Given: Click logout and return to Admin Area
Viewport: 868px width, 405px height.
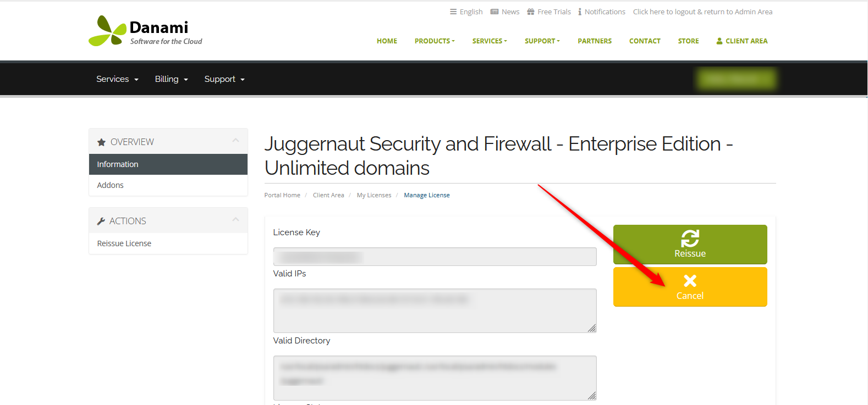Looking at the screenshot, I should click(x=702, y=12).
